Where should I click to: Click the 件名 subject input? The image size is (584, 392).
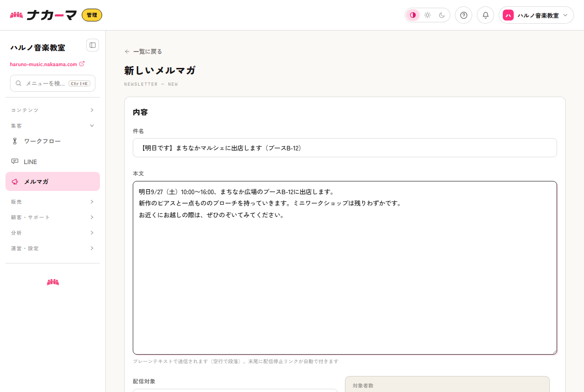click(x=344, y=148)
